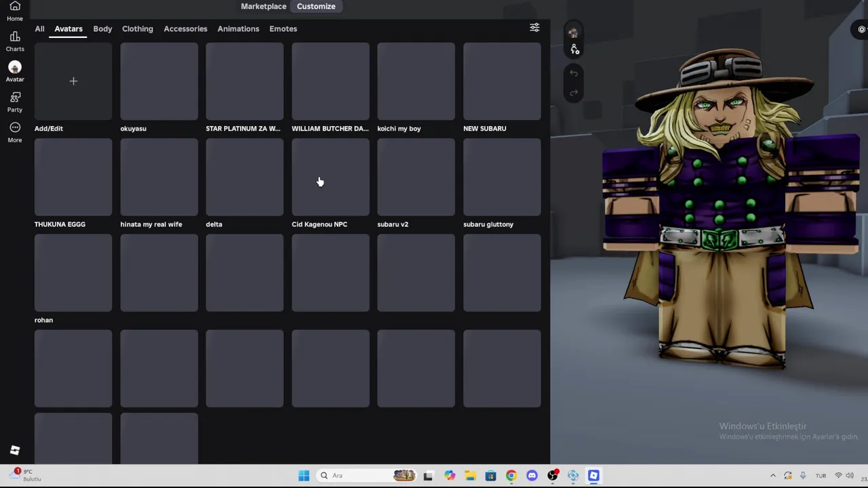Select the subaru gluttony avatar
This screenshot has width=868, height=488.
click(x=502, y=177)
